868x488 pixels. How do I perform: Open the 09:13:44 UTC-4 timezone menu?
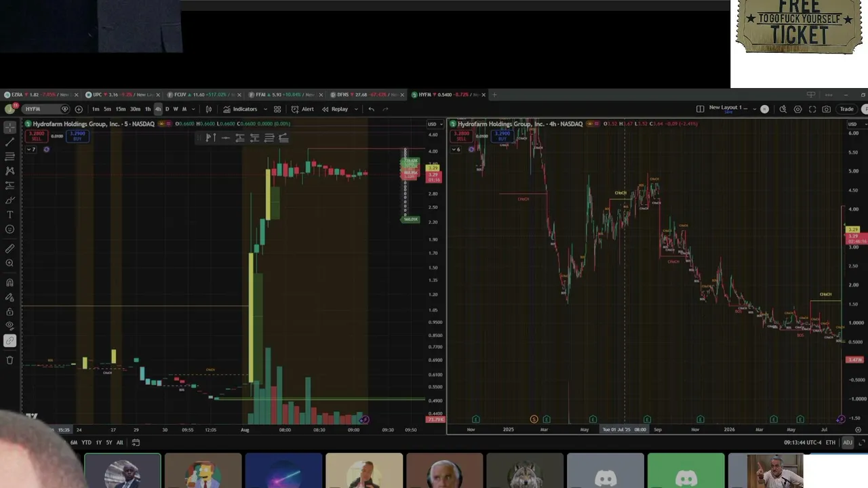[x=802, y=443]
